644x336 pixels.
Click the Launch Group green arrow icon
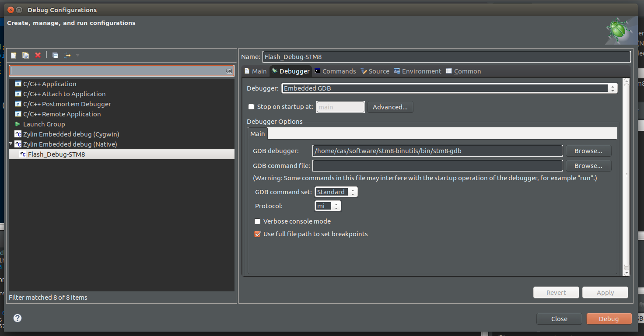pos(18,124)
